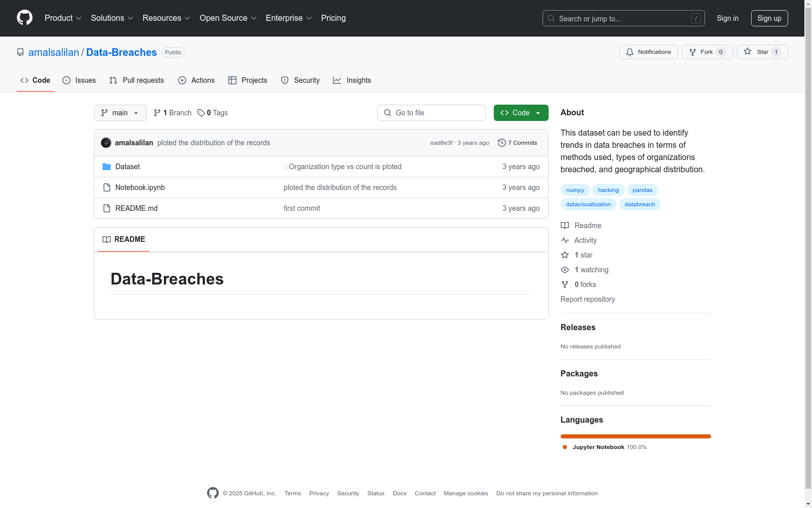Open the Data-Breaches repository title link
Image resolution: width=812 pixels, height=508 pixels.
click(x=121, y=52)
